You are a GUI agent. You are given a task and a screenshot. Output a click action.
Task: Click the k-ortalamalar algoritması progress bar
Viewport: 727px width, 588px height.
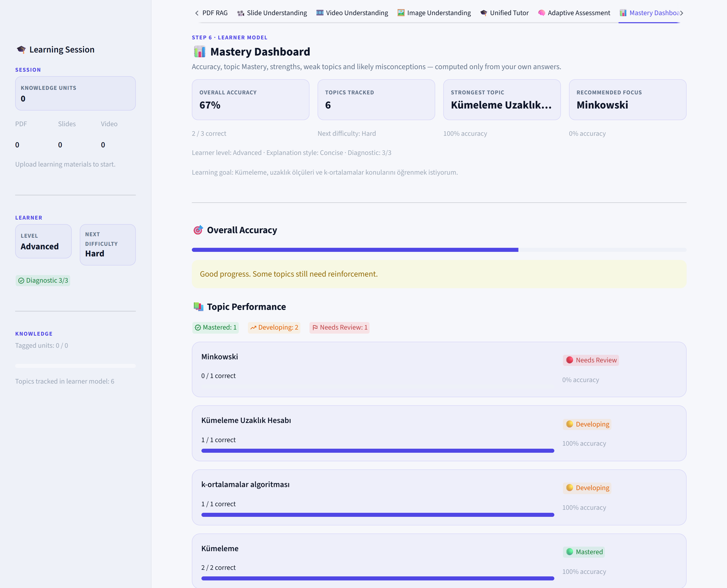tap(378, 515)
